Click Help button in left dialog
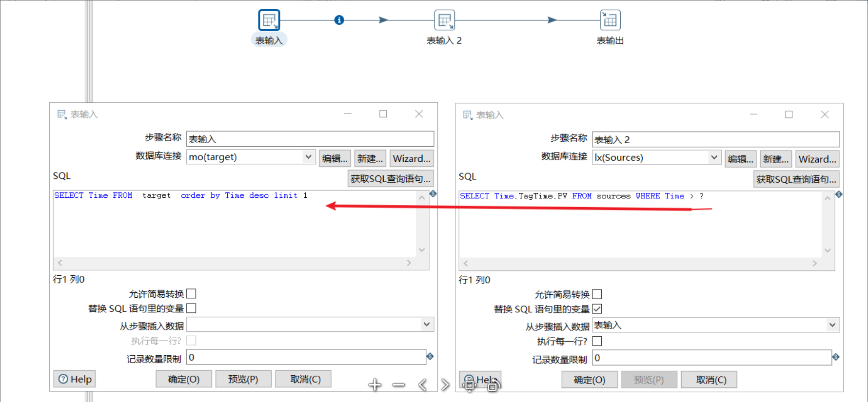The image size is (868, 402). pos(75,379)
